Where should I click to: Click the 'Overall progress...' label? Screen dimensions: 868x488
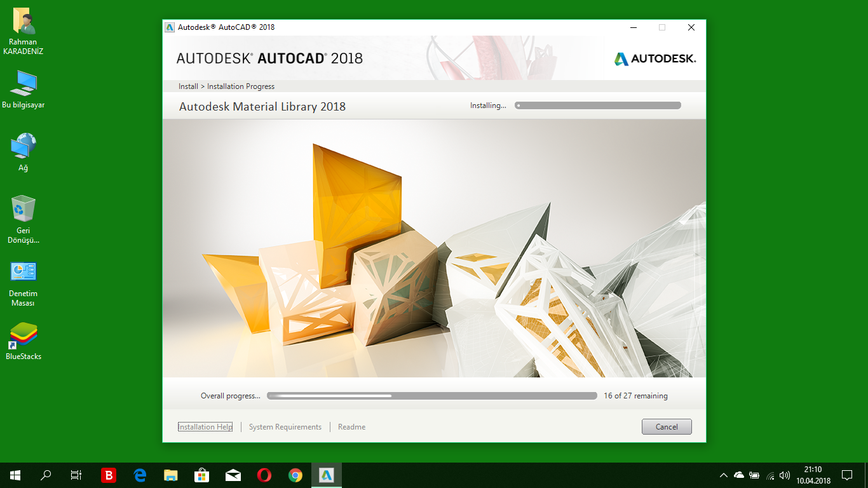click(x=231, y=396)
